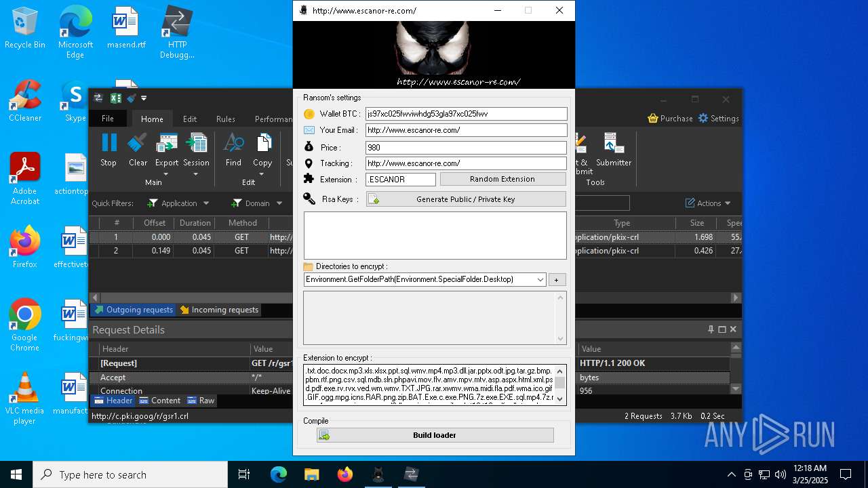Maximize the Request Details panel

722,329
